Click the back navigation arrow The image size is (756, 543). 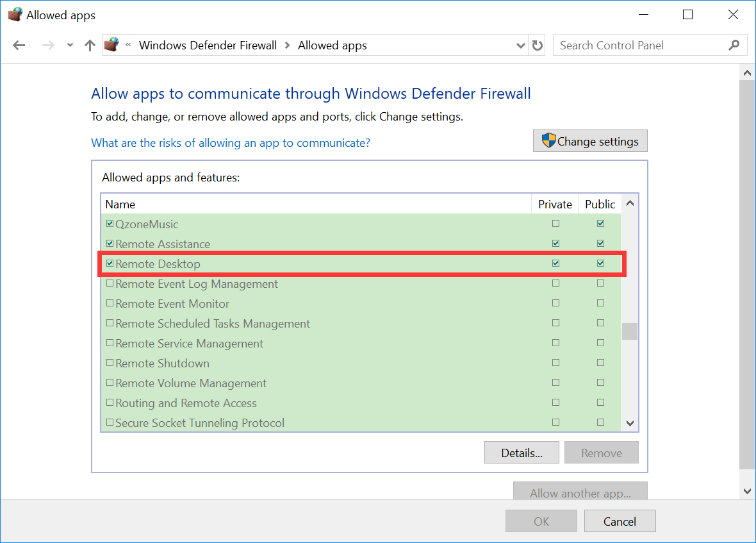(19, 45)
